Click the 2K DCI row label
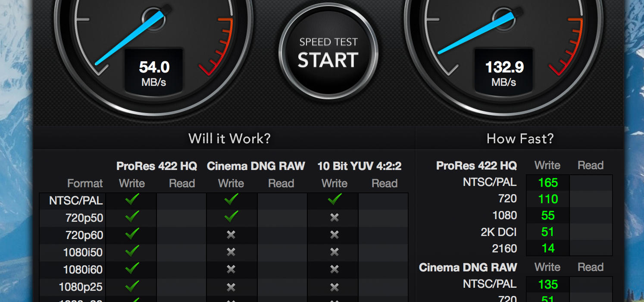This screenshot has height=302, width=644. (x=499, y=232)
